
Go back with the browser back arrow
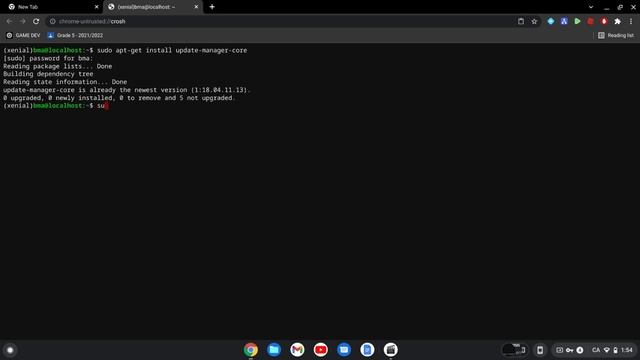click(9, 21)
